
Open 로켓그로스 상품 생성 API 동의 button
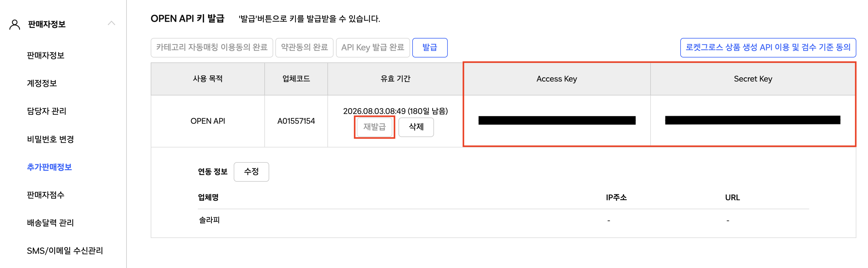768,47
